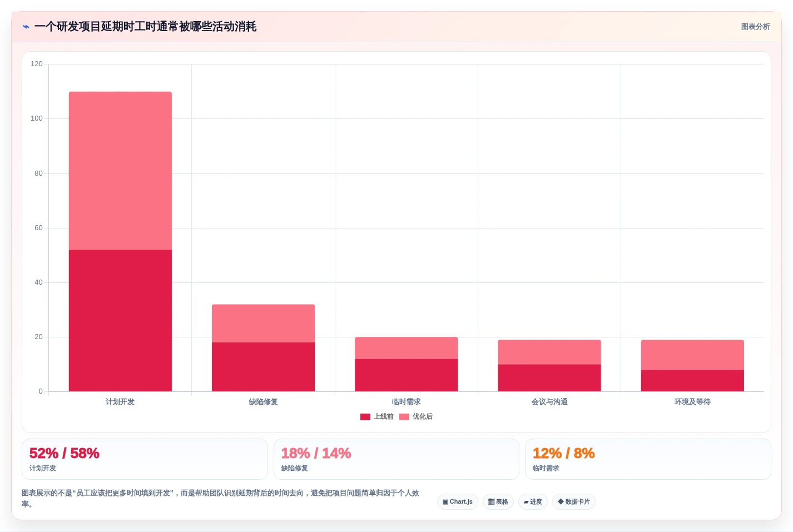
Task: Click the 图表分析 label in header
Action: [755, 27]
